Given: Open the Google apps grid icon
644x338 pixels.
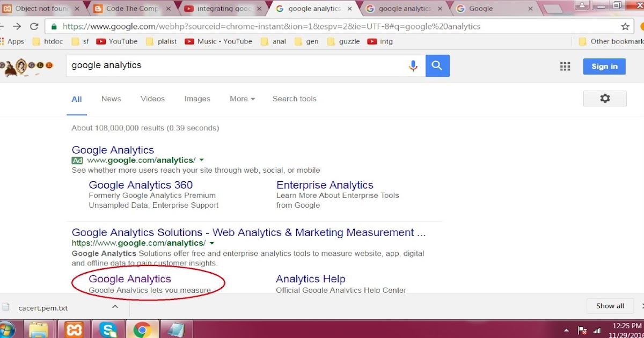Looking at the screenshot, I should coord(565,66).
